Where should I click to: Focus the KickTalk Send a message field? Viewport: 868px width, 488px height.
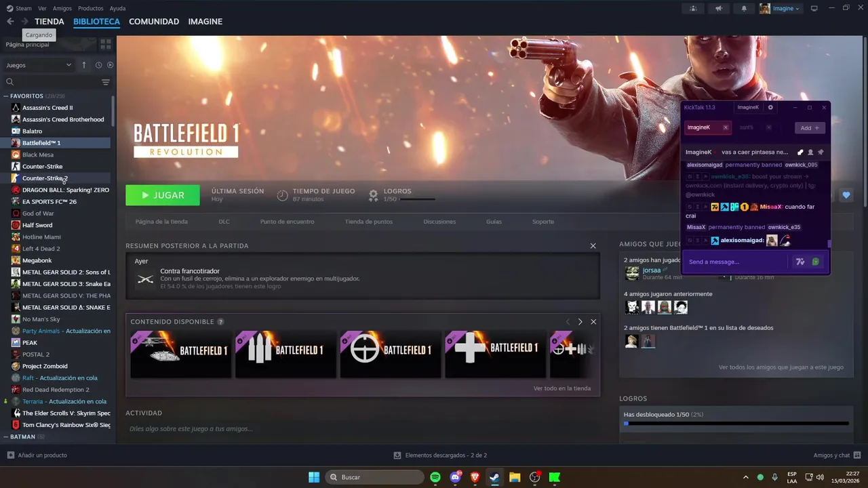point(736,262)
